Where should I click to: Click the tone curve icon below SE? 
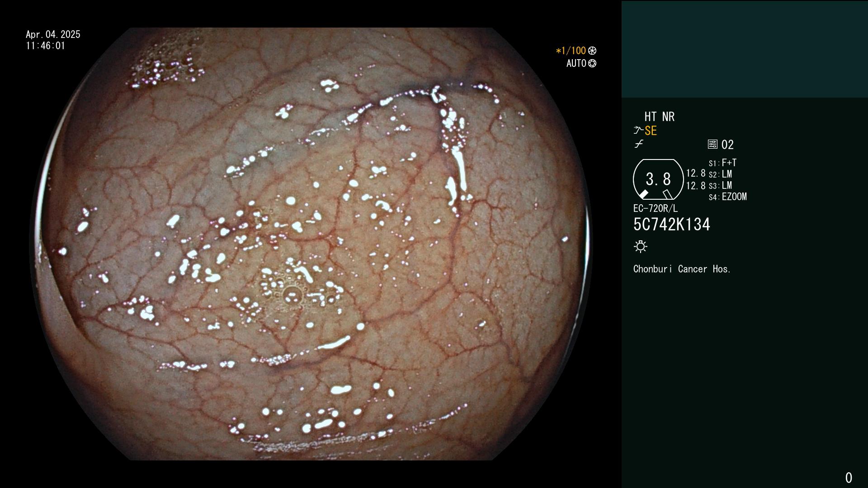pyautogui.click(x=639, y=144)
